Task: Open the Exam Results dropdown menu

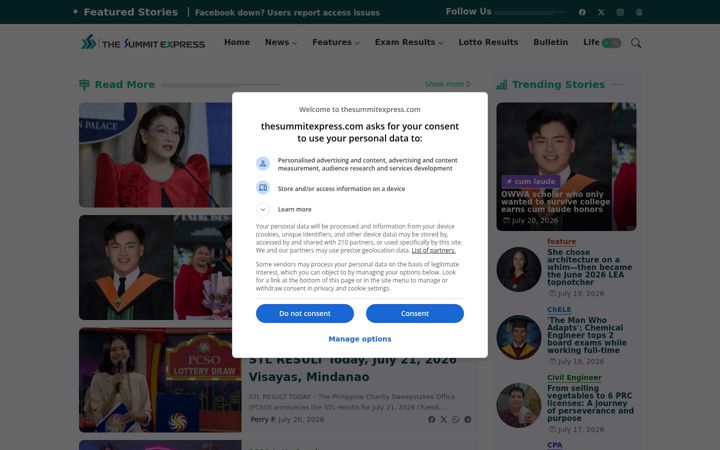Action: pyautogui.click(x=409, y=42)
